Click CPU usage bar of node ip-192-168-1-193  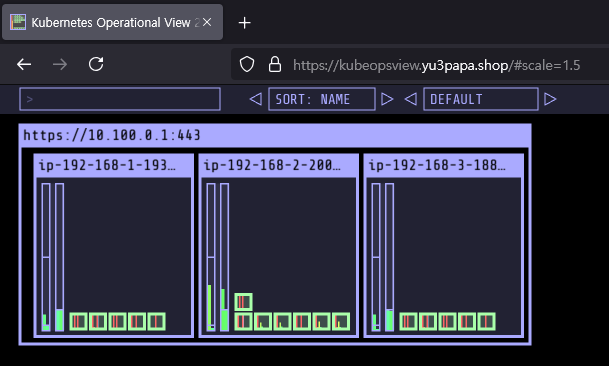tap(46, 257)
